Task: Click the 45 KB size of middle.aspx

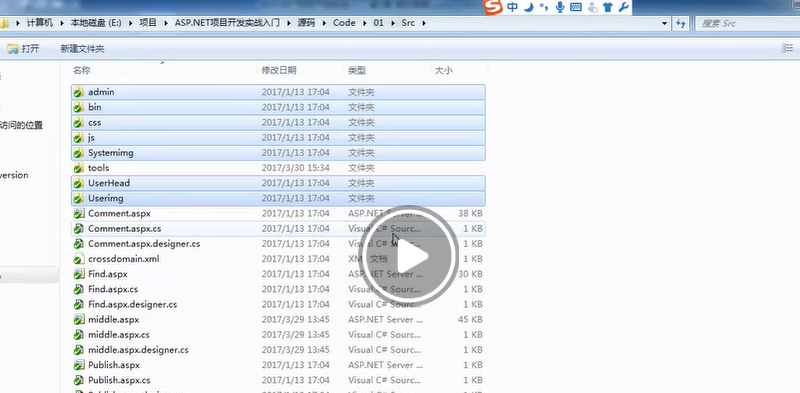Action: click(470, 320)
